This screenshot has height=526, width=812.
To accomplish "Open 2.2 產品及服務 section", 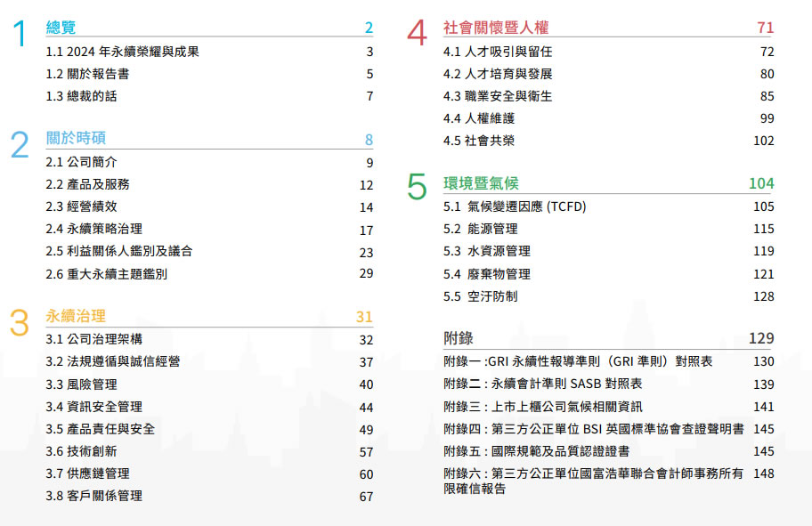I will [88, 184].
